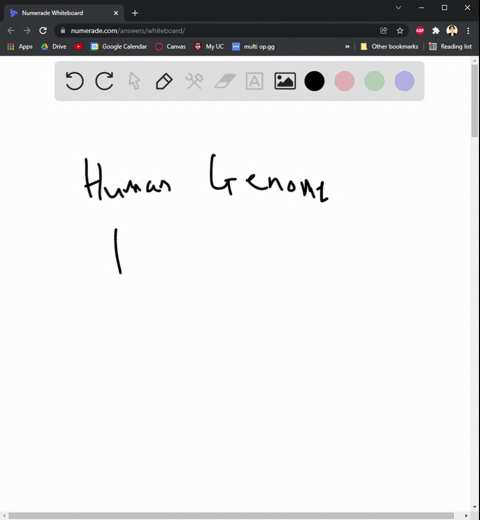Open the Chrome profile avatar
Viewport: 480px width, 520px height.
pos(452,31)
